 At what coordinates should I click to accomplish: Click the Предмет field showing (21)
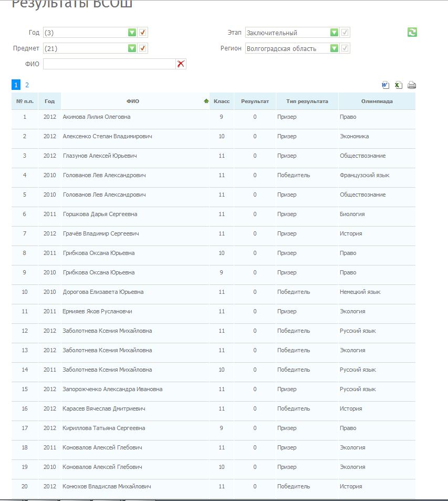click(86, 48)
